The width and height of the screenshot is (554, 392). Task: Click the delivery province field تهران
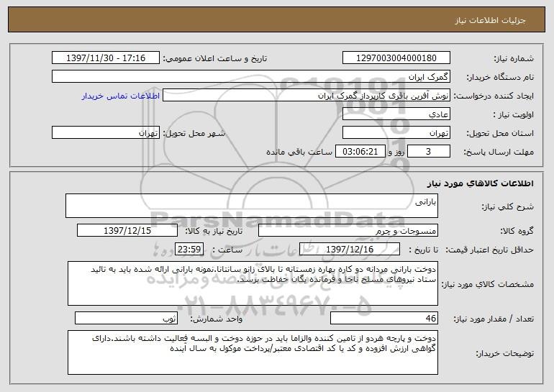click(x=396, y=132)
